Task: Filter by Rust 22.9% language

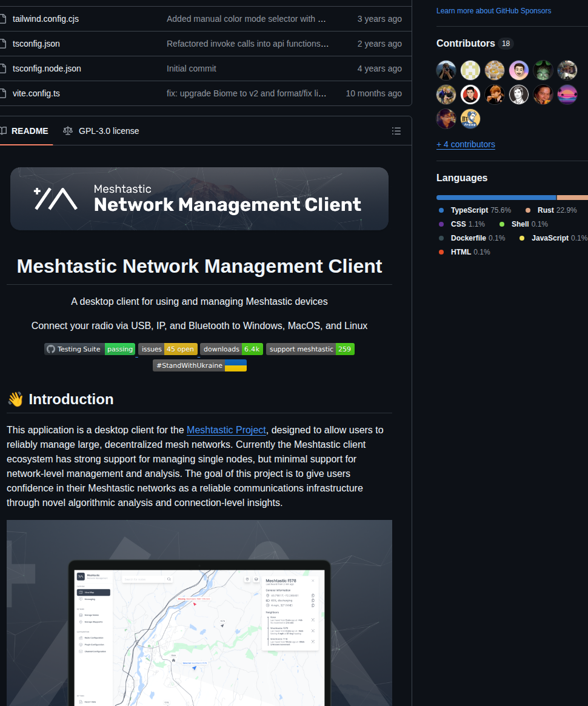Action: (550, 210)
